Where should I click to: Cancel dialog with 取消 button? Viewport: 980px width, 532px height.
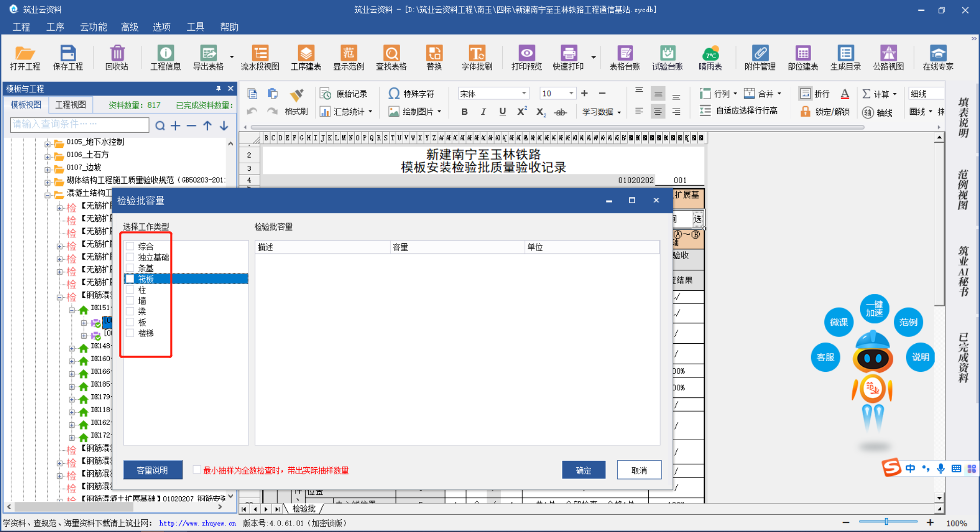(639, 470)
